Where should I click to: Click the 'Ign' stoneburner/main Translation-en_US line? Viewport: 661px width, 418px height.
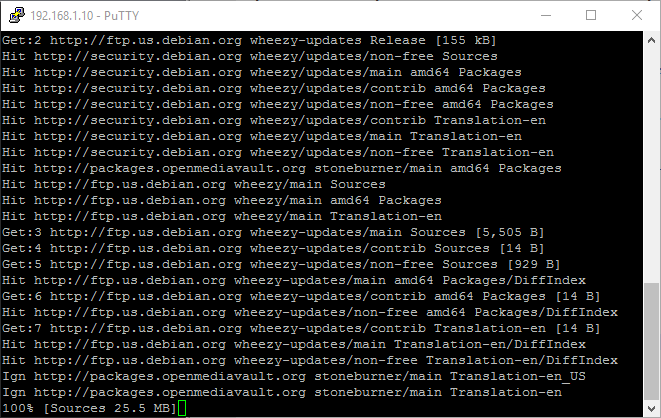tap(294, 377)
